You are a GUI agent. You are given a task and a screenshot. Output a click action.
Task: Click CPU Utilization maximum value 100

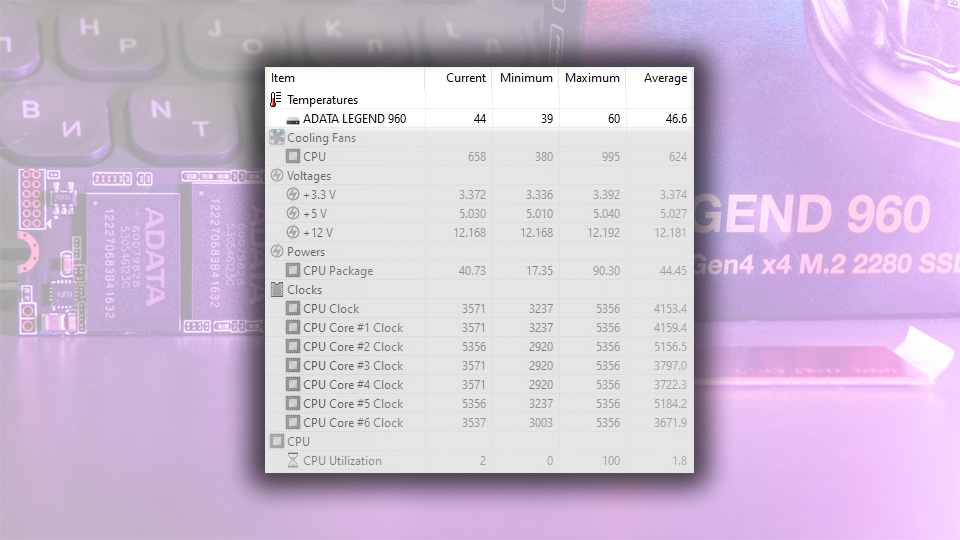point(611,460)
